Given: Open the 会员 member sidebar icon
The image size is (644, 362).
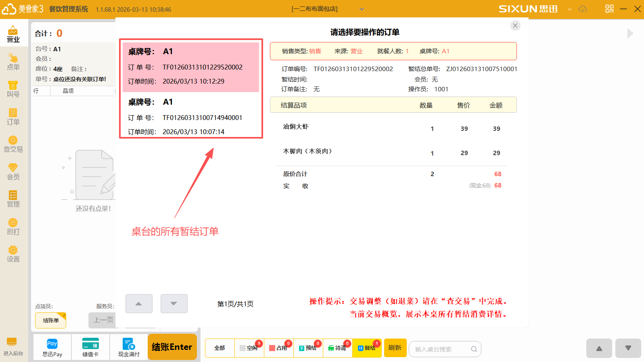Looking at the screenshot, I should tap(13, 172).
